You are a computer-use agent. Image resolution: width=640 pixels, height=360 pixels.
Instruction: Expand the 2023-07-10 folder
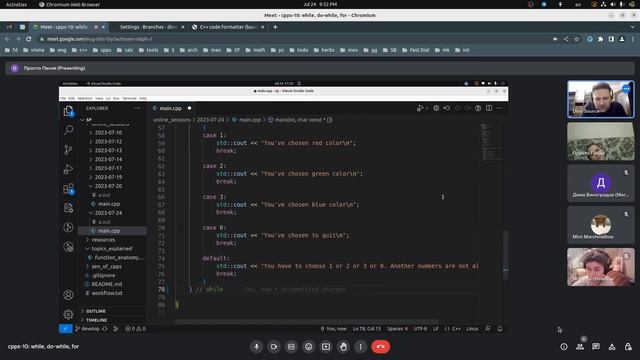pyautogui.click(x=108, y=133)
